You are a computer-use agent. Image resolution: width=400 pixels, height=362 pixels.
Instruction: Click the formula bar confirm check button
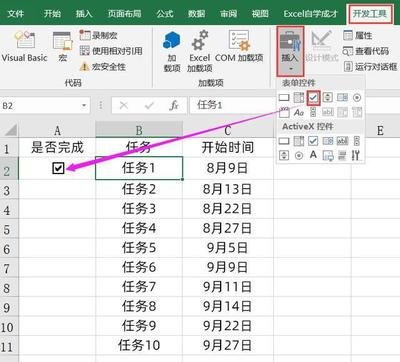(149, 106)
